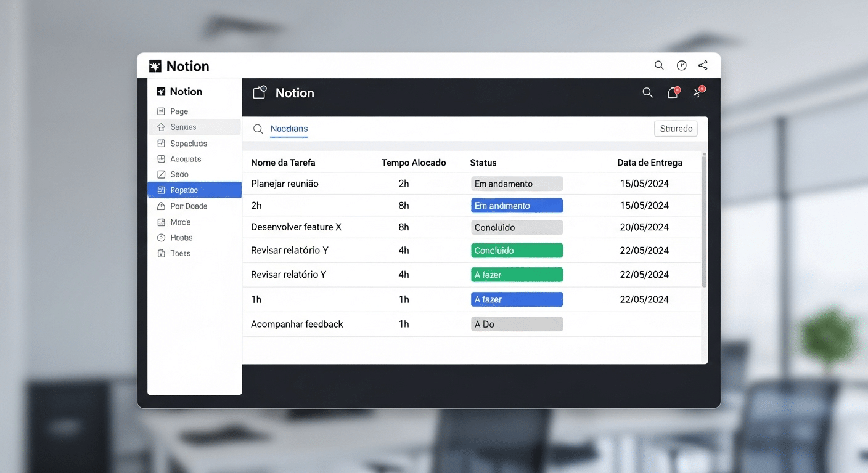Image resolution: width=868 pixels, height=473 pixels.
Task: Open the green Concluído status dropdown
Action: coord(517,251)
